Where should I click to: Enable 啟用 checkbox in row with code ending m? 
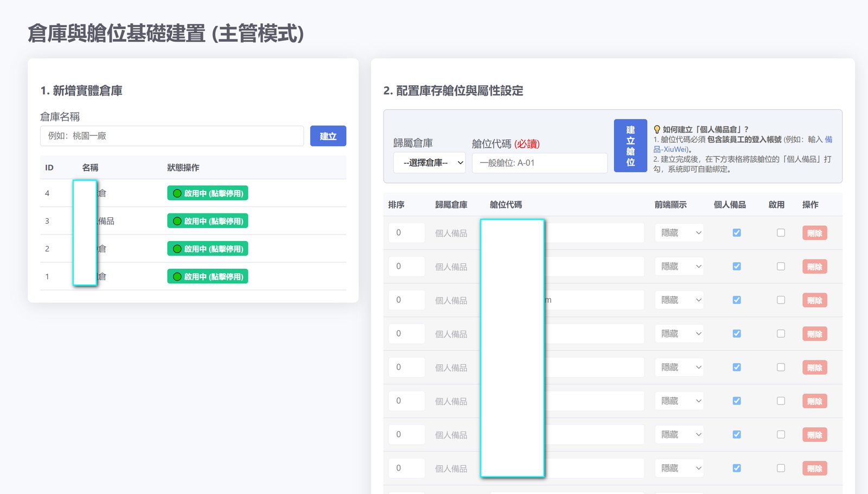point(781,300)
